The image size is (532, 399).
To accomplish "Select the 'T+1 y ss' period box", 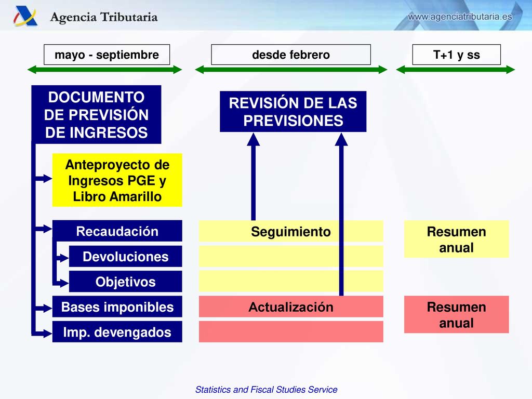I will click(456, 55).
